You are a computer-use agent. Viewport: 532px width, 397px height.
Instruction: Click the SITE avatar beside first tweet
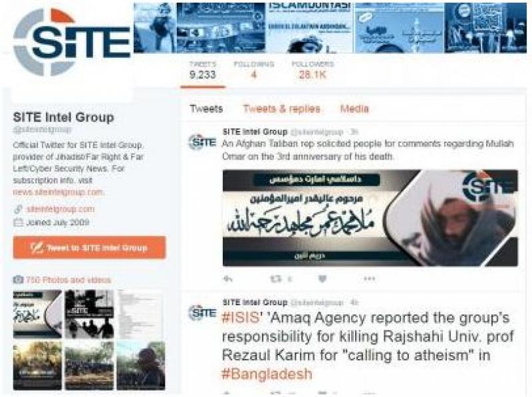click(x=202, y=142)
